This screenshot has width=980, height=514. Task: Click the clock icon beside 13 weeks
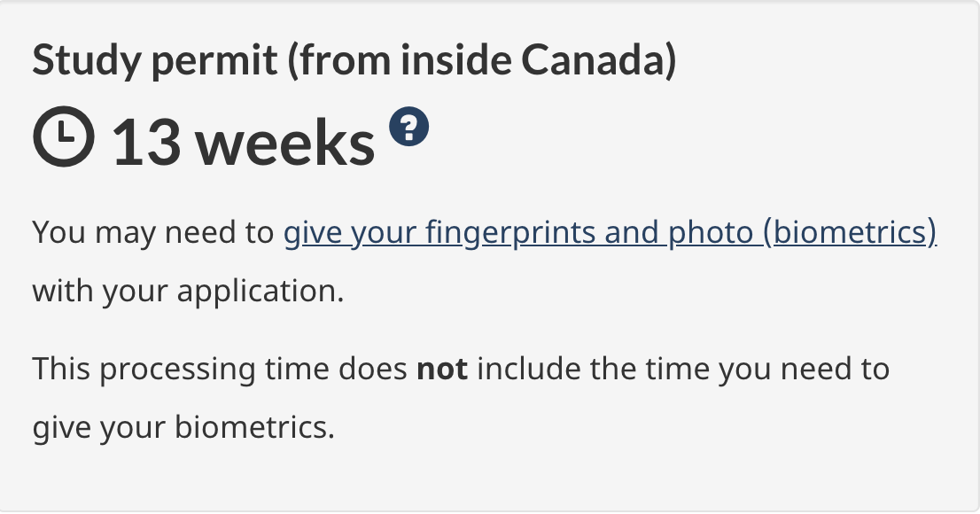[x=62, y=142]
